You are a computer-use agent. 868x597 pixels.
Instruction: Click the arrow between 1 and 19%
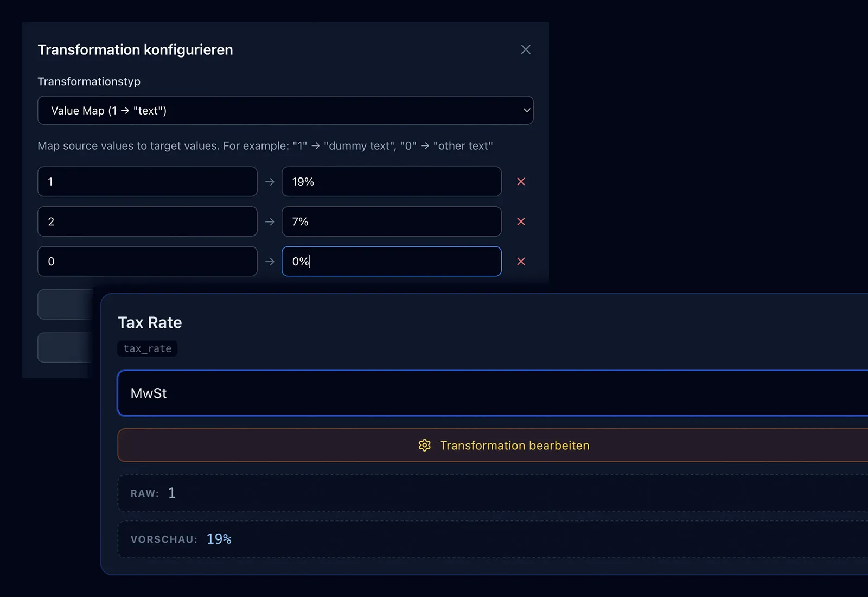[270, 182]
